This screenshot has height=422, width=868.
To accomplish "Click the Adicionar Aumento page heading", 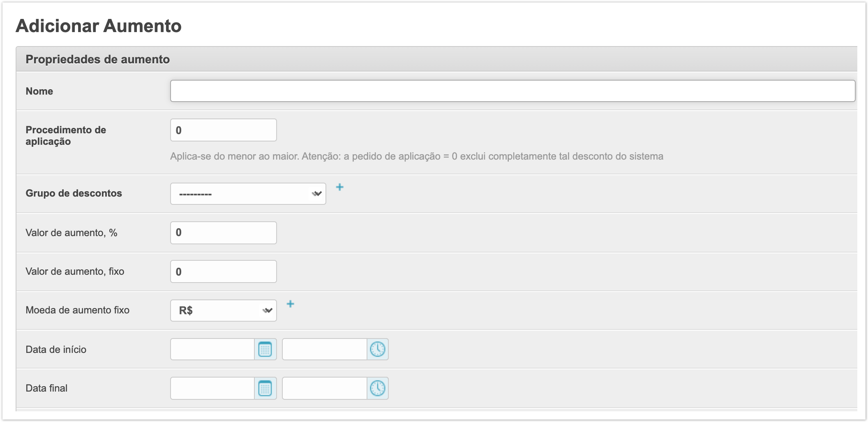I will [x=99, y=26].
